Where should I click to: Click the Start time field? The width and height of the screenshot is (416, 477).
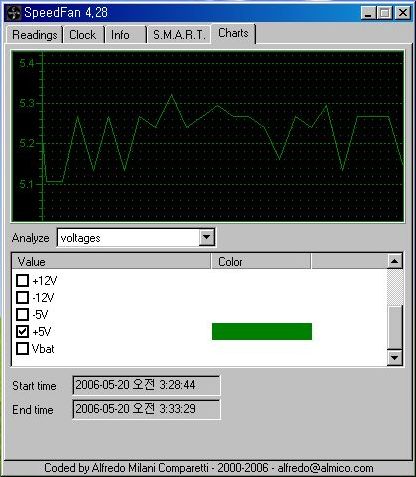tap(146, 385)
